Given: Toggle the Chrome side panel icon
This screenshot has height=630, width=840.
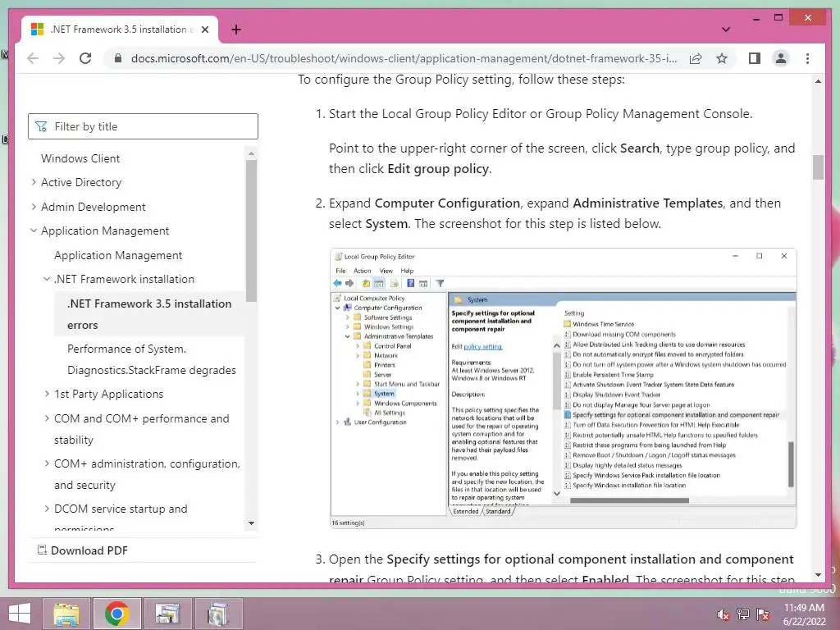Looking at the screenshot, I should click(755, 58).
